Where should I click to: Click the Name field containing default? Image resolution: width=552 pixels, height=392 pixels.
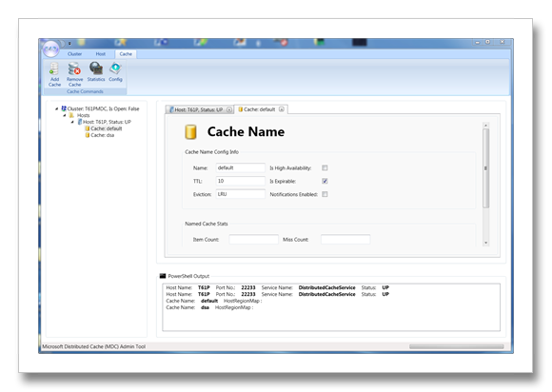(241, 167)
